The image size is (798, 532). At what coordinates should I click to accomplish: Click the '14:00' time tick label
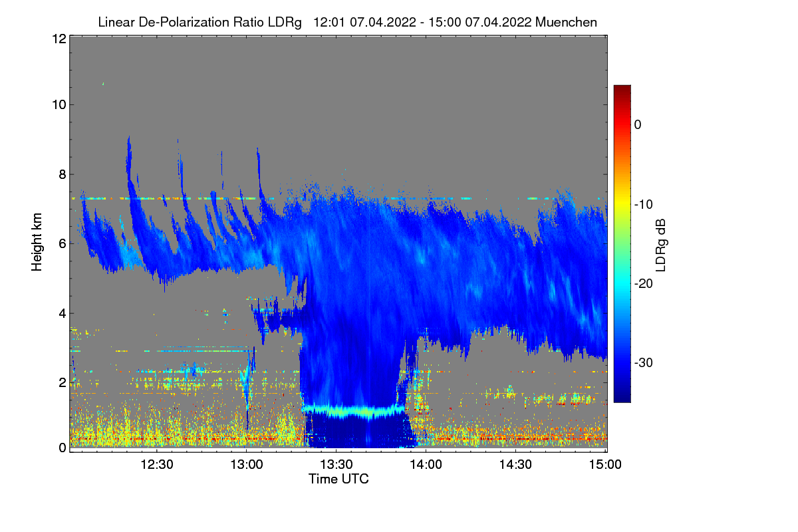click(x=426, y=464)
